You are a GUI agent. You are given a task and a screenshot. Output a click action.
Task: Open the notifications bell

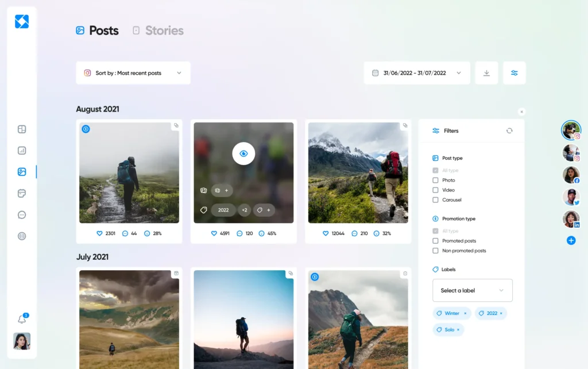(x=22, y=320)
